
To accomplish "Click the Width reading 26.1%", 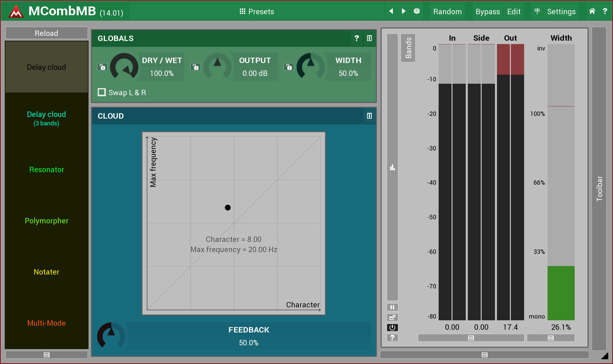I will (x=561, y=327).
